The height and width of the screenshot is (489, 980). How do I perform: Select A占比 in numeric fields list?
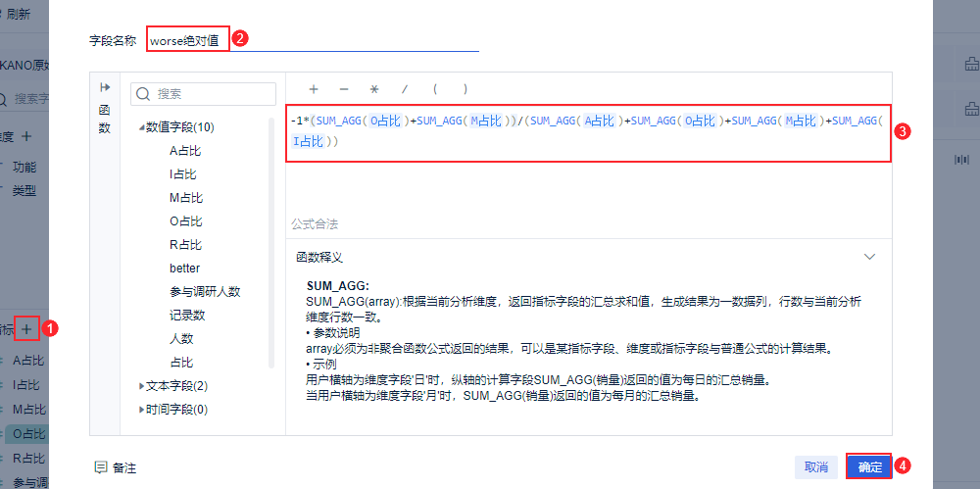click(x=185, y=151)
